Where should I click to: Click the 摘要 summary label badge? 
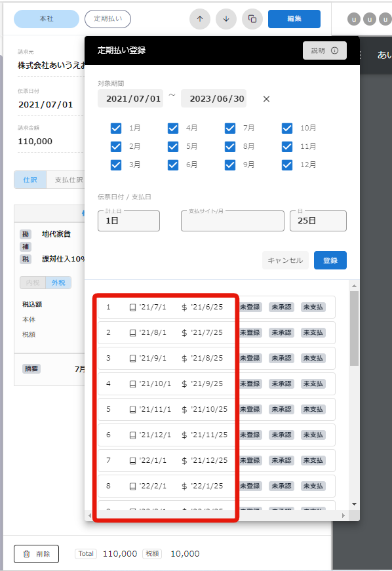pos(31,369)
